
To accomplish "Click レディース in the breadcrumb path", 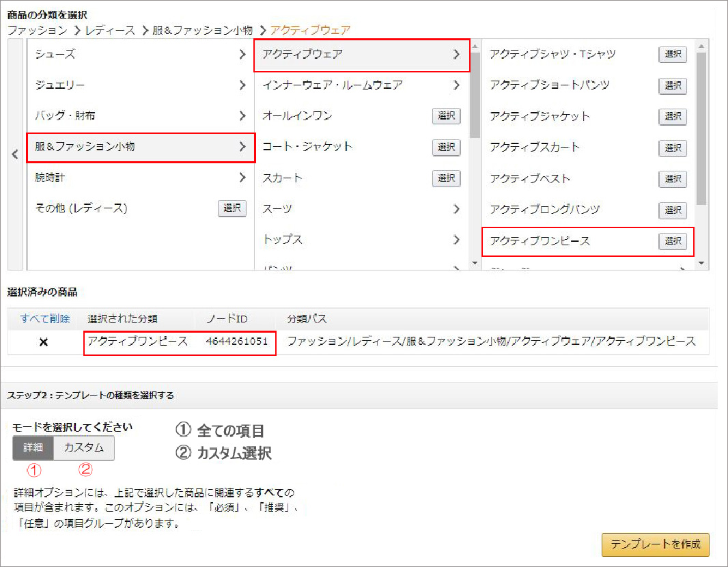I will (110, 30).
